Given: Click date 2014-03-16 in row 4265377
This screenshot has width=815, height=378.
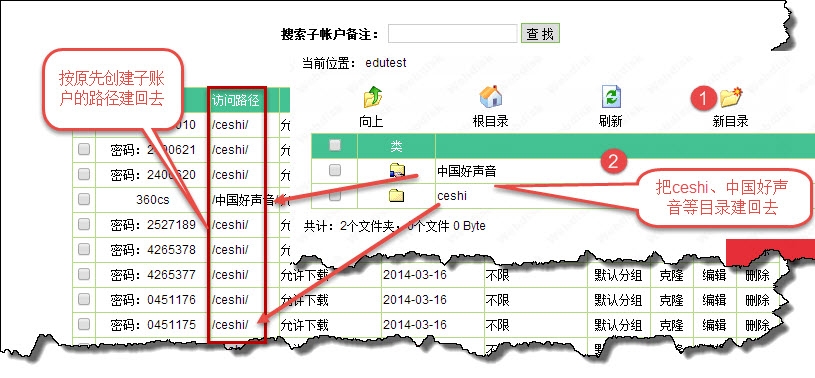Looking at the screenshot, I should coord(415,275).
